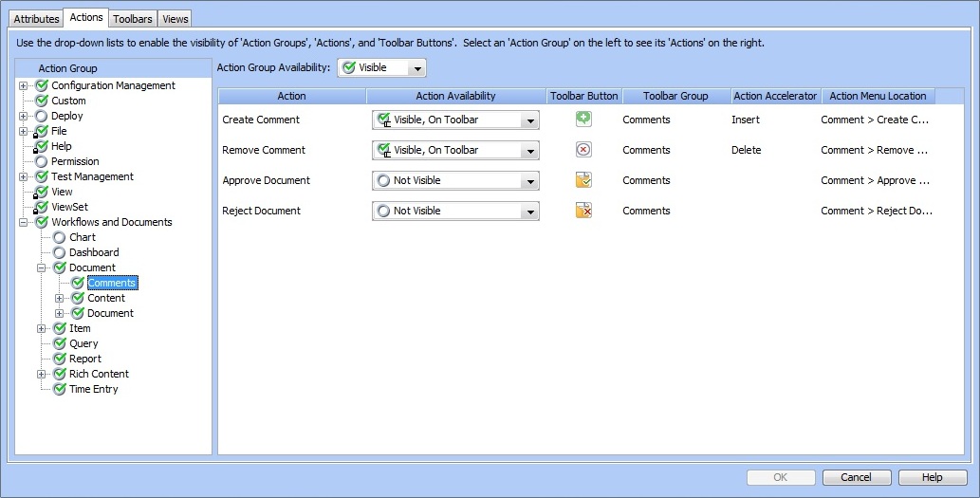980x498 pixels.
Task: Click the Toolbar Group column header
Action: [675, 96]
